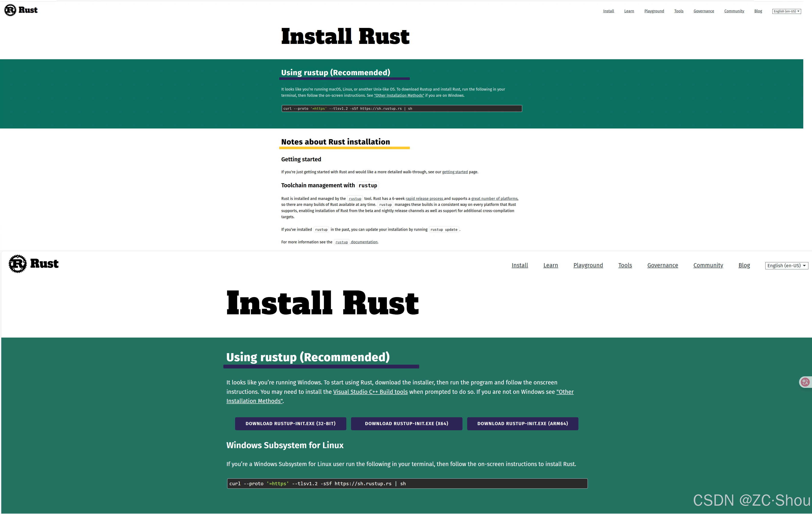Go to Governance in the lower nav

click(x=662, y=266)
